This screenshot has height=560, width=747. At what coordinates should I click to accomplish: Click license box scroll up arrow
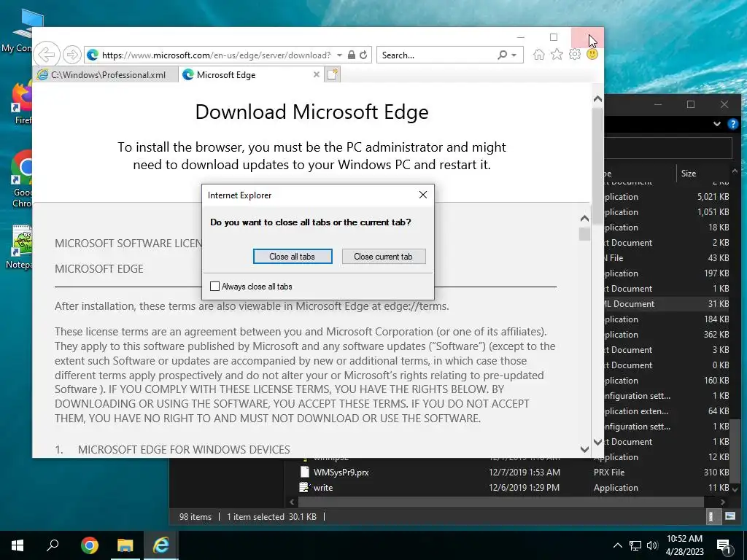click(x=584, y=219)
